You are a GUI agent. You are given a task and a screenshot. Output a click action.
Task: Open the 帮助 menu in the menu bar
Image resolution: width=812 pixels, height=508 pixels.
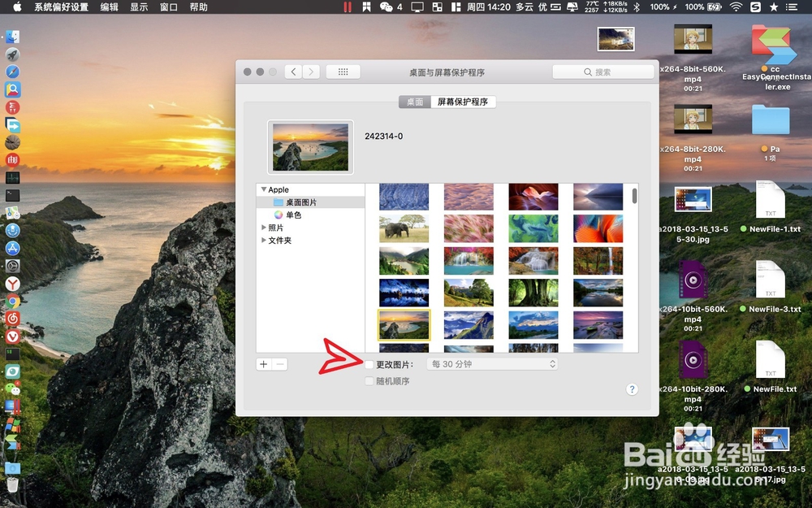(199, 7)
